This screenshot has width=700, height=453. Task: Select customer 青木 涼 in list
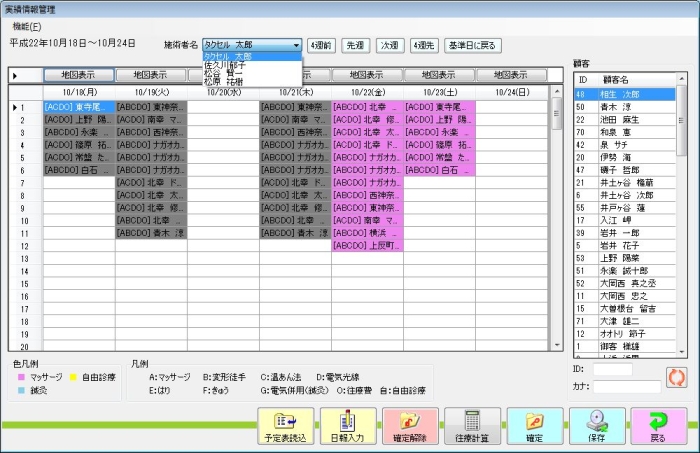click(x=625, y=107)
